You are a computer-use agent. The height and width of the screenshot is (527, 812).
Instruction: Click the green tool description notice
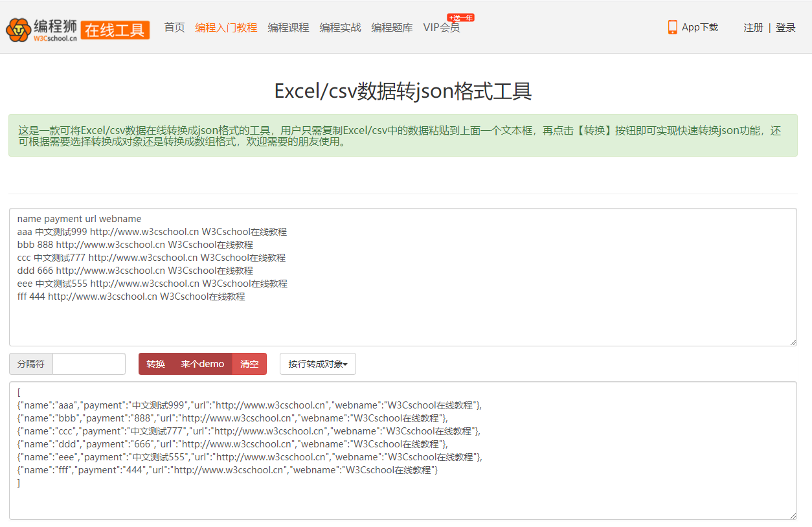tap(403, 135)
